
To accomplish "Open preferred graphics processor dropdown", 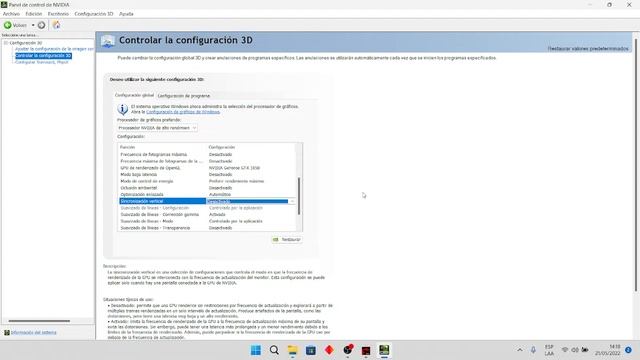I will coord(157,128).
